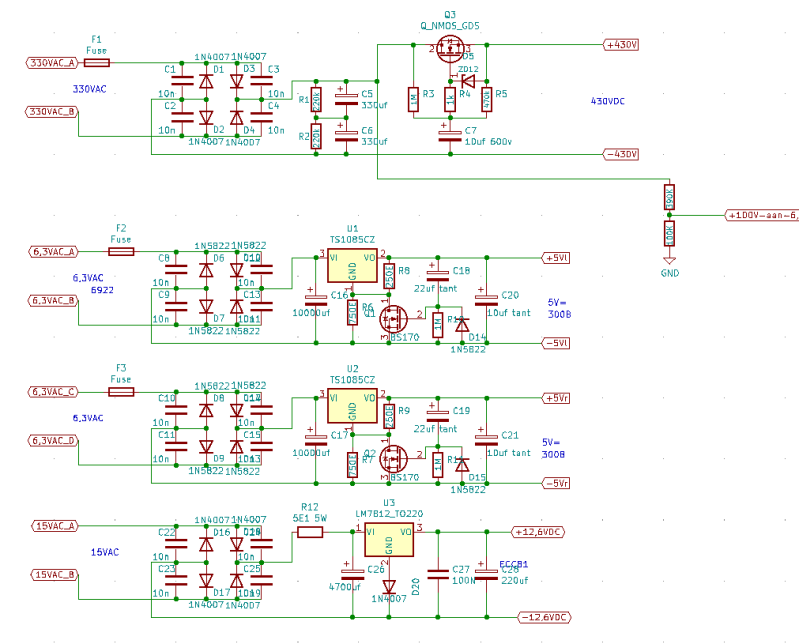Select the C6 330uf capacitor
The width and height of the screenshot is (799, 644).
click(346, 136)
